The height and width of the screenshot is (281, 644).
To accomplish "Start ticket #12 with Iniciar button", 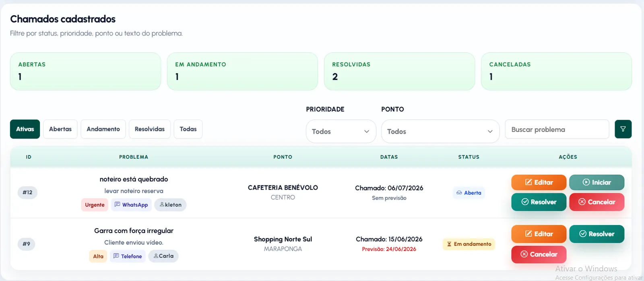I will click(x=597, y=182).
